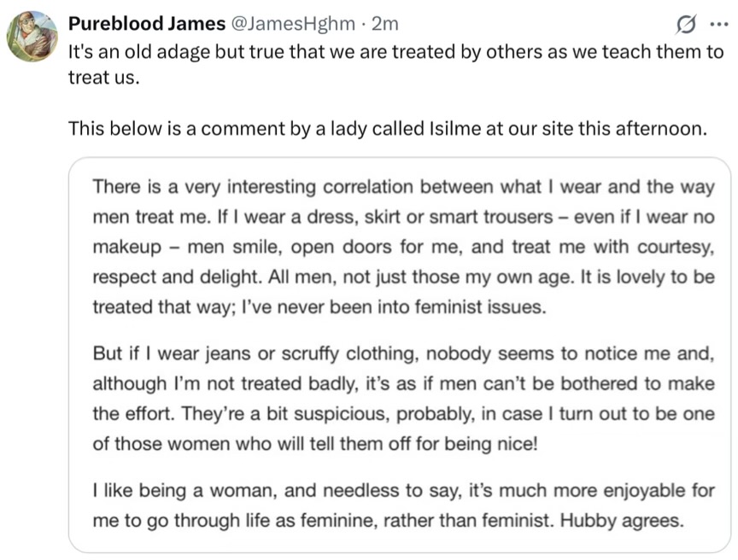
Task: Click the line mentioning a lady called Isilme
Action: pos(388,128)
